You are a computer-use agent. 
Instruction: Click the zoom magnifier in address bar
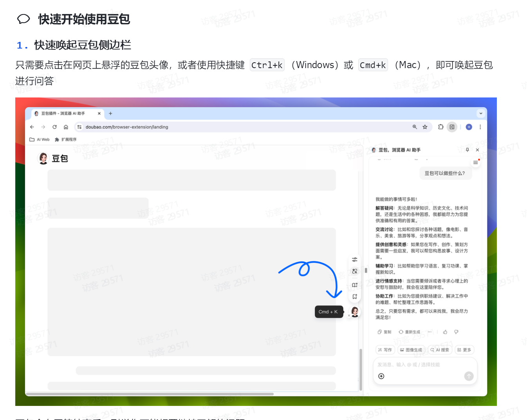[x=415, y=127]
